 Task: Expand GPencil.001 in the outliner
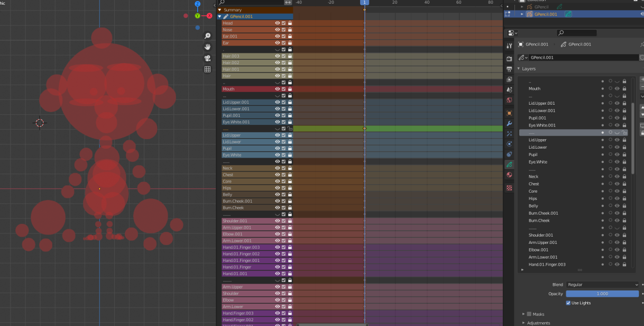pyautogui.click(x=522, y=14)
